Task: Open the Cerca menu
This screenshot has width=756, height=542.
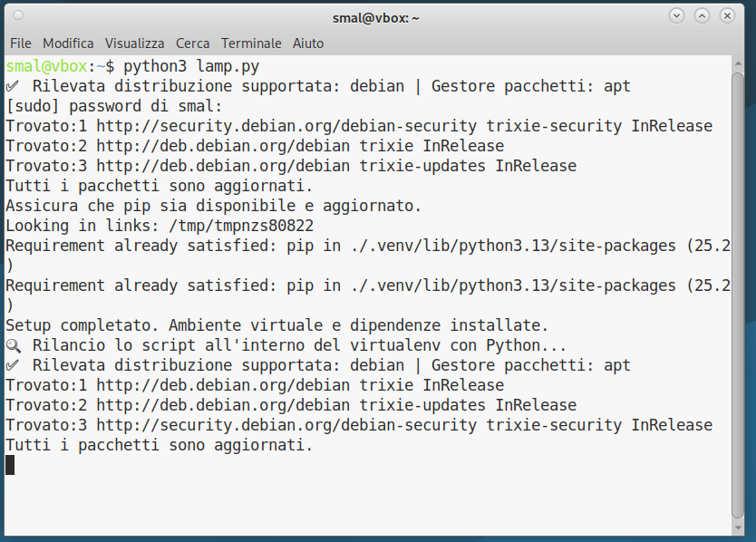Action: [x=192, y=43]
